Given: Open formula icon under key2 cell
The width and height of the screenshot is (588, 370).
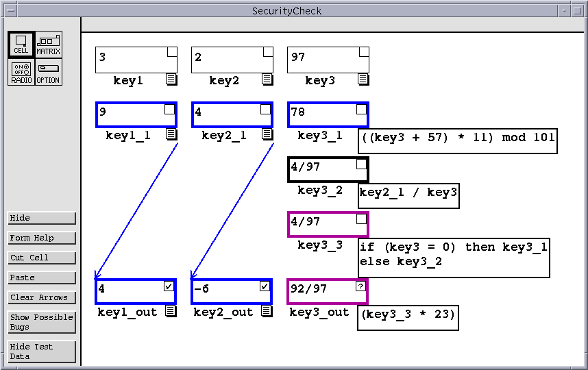Looking at the screenshot, I should click(267, 79).
